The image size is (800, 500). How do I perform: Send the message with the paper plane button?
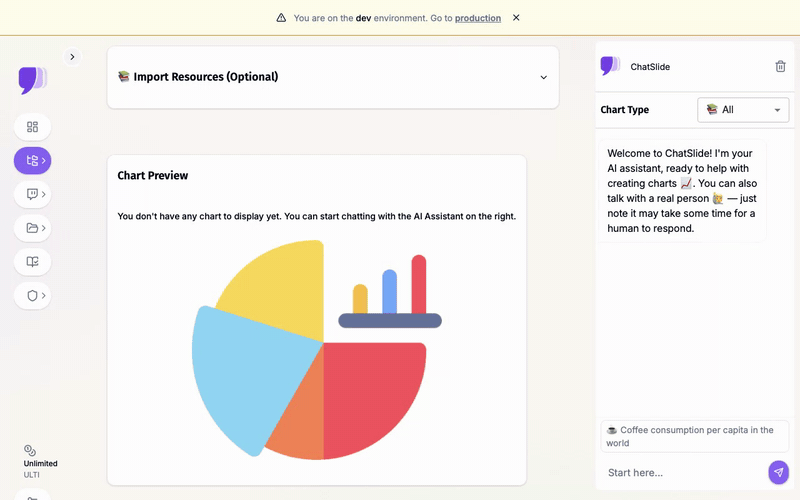pyautogui.click(x=778, y=472)
